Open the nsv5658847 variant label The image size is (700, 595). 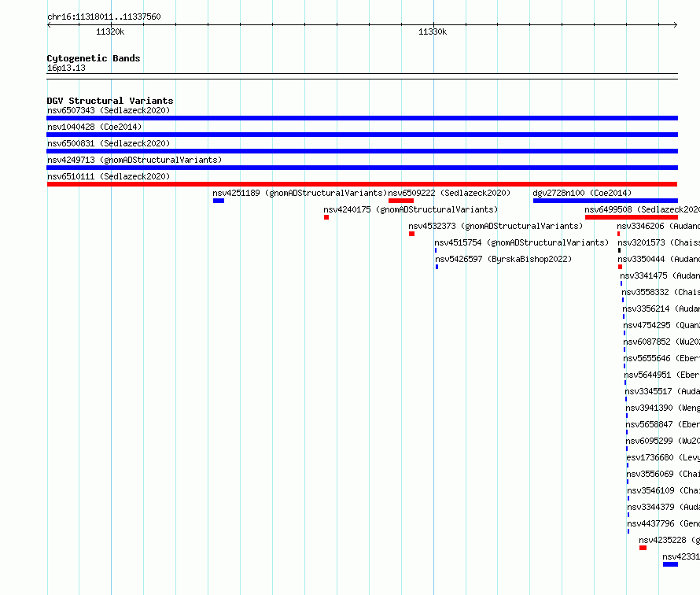click(663, 424)
